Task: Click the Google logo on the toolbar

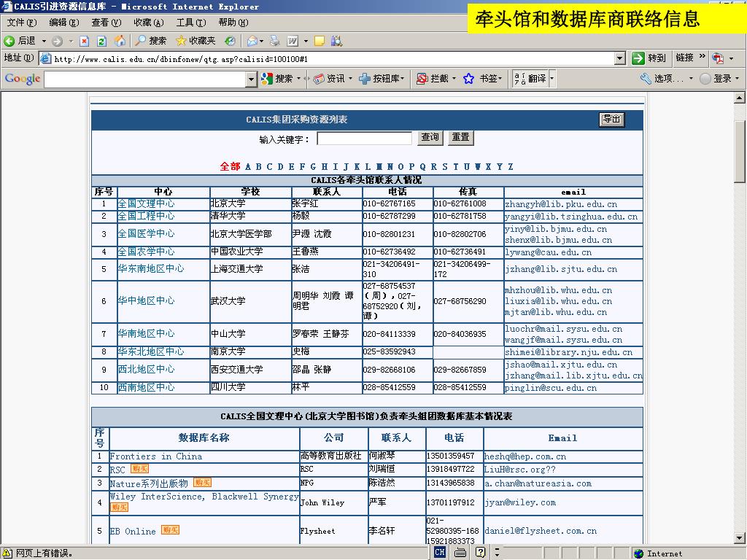Action: 23,79
